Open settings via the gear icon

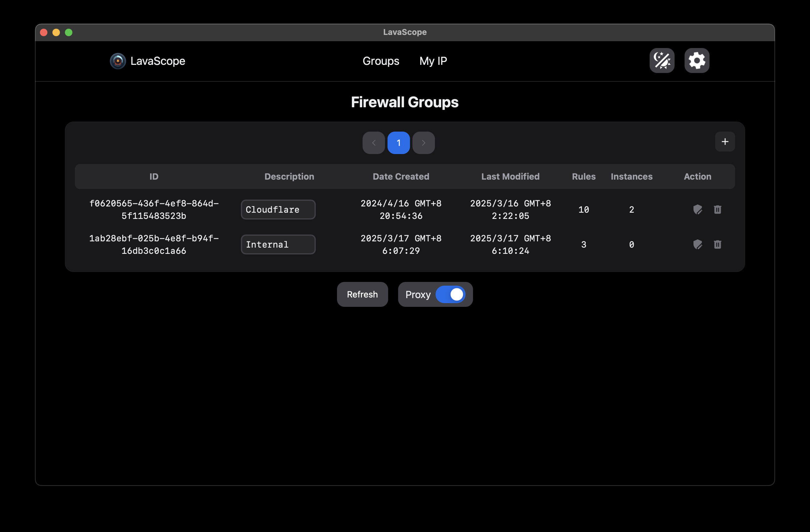click(697, 60)
